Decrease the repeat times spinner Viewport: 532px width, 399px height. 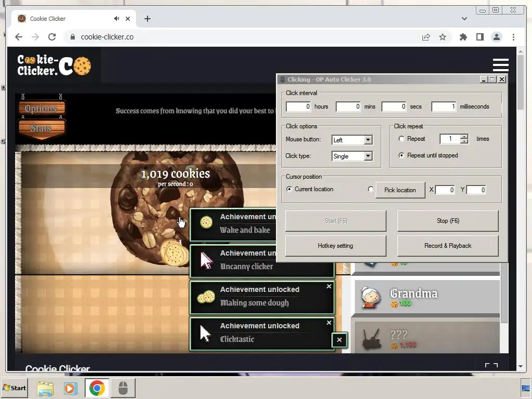[x=464, y=141]
